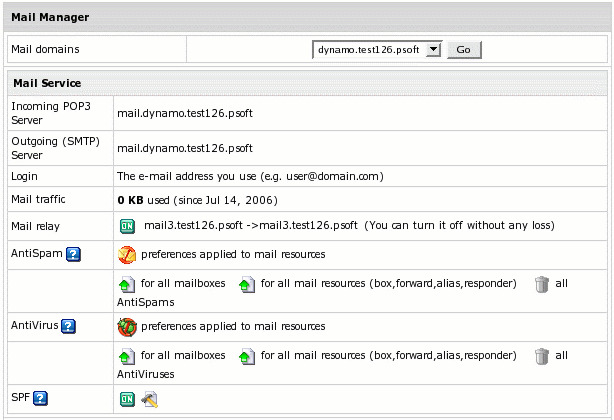Click the Mail Service section header
The width and height of the screenshot is (614, 420).
[46, 83]
